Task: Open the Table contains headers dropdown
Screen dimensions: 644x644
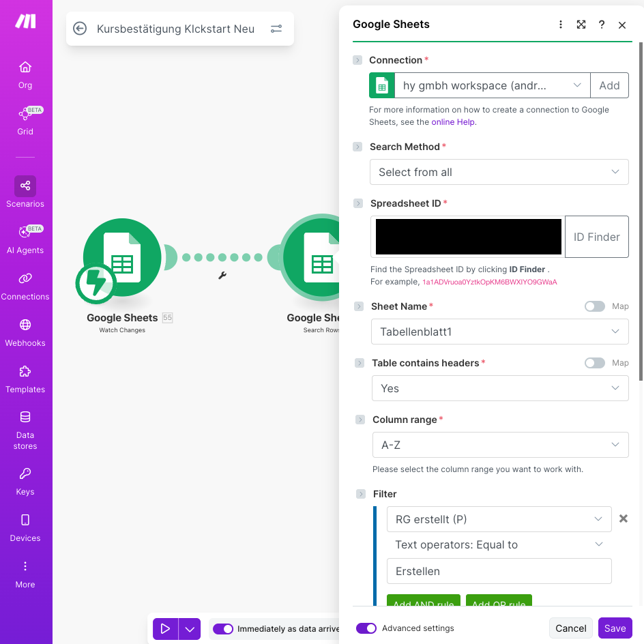Action: pyautogui.click(x=500, y=389)
